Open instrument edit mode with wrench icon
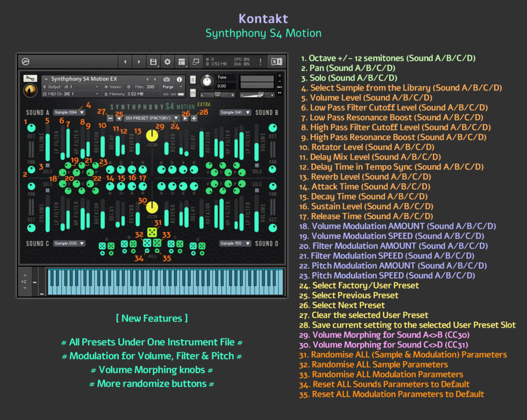 point(30,79)
